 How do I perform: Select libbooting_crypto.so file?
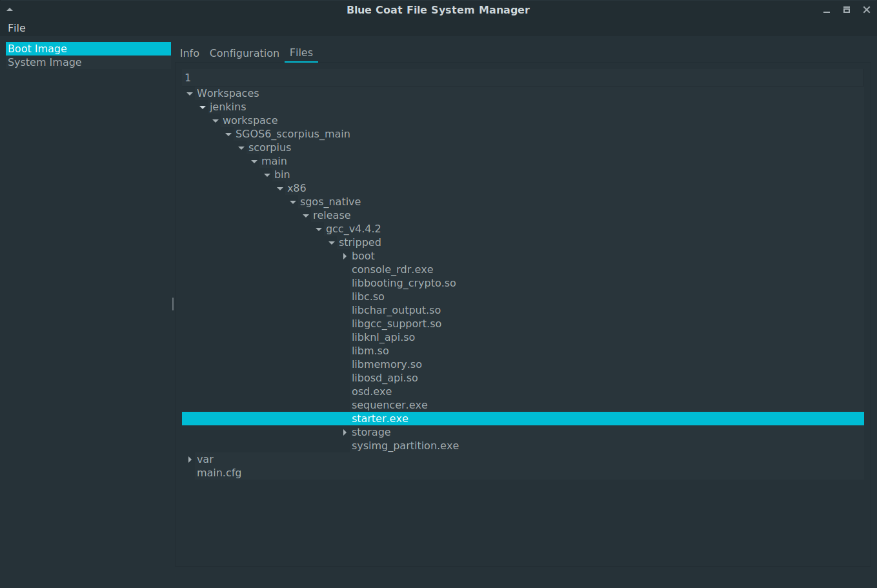(x=404, y=283)
